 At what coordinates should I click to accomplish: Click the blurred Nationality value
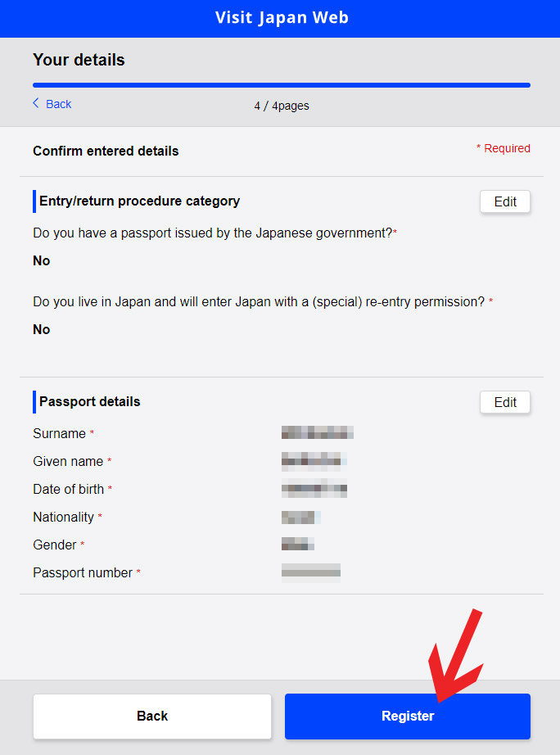[x=300, y=517]
